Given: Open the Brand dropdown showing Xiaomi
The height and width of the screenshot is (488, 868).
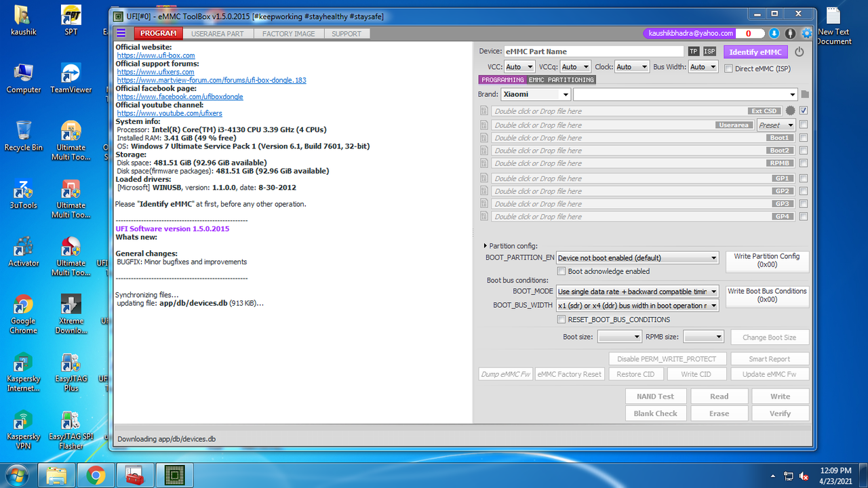Looking at the screenshot, I should tap(536, 94).
